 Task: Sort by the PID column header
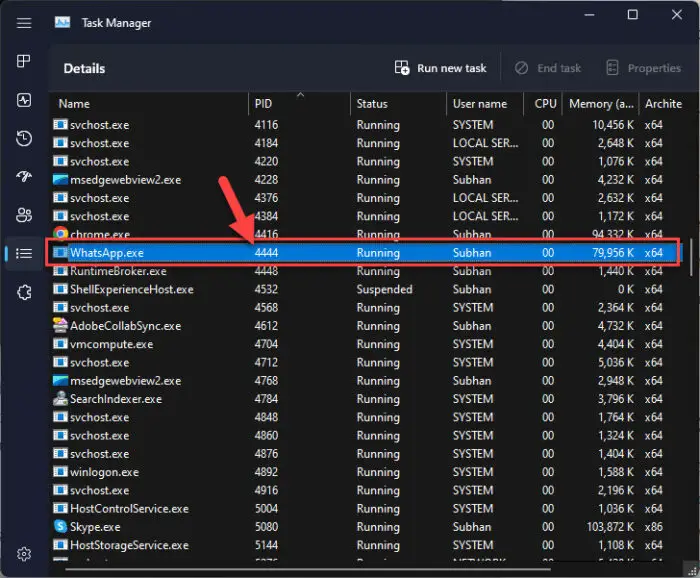click(299, 104)
